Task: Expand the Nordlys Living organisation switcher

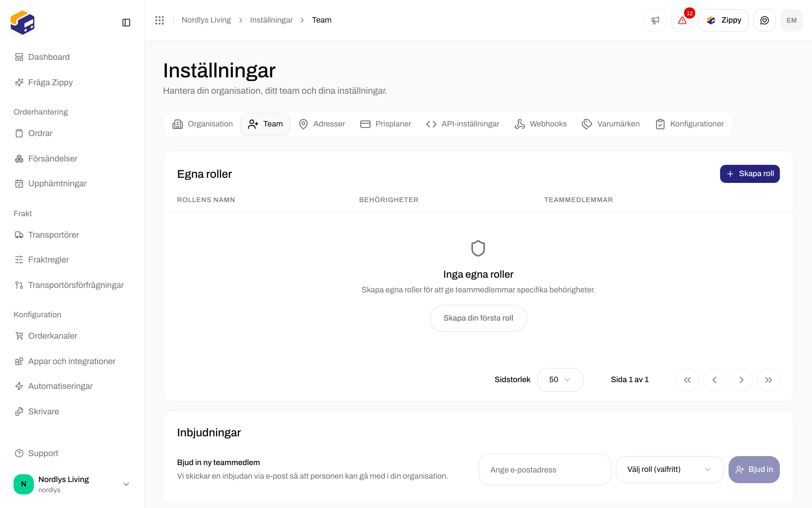Action: pos(72,484)
